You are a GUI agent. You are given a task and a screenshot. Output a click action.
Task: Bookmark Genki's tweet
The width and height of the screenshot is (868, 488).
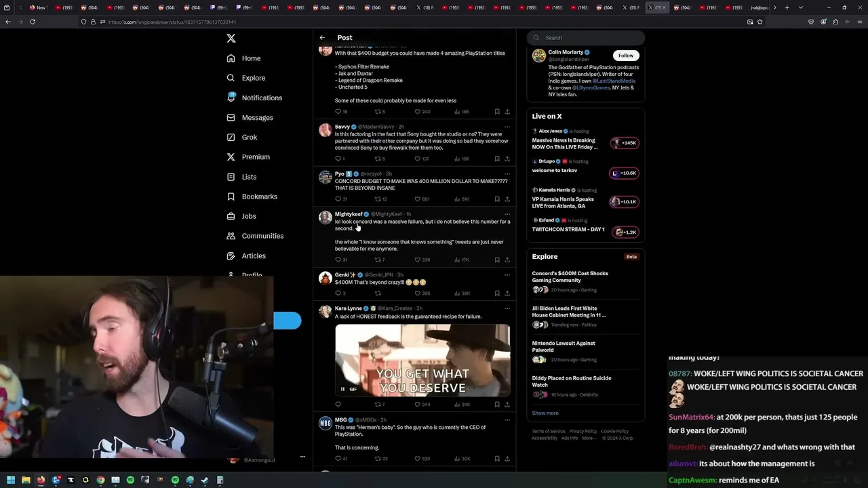[x=497, y=293]
